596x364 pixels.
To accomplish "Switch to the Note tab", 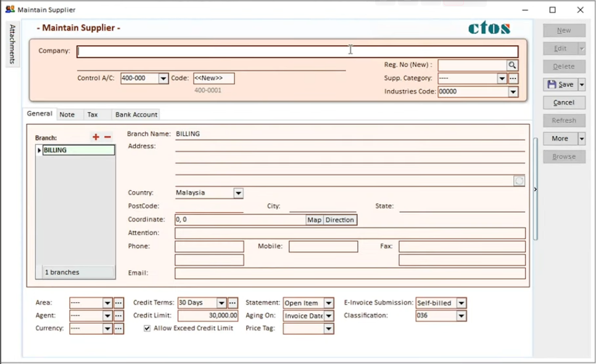I will pyautogui.click(x=67, y=114).
